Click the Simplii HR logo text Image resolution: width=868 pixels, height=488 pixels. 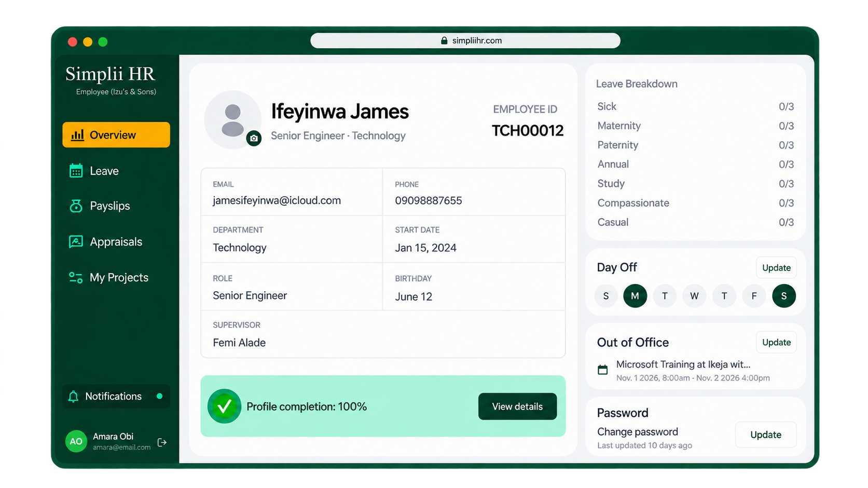[110, 74]
